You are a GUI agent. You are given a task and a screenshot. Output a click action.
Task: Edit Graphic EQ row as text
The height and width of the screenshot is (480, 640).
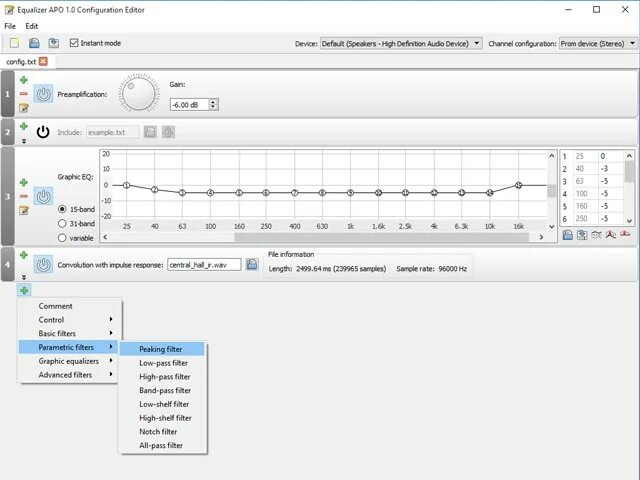point(24,210)
